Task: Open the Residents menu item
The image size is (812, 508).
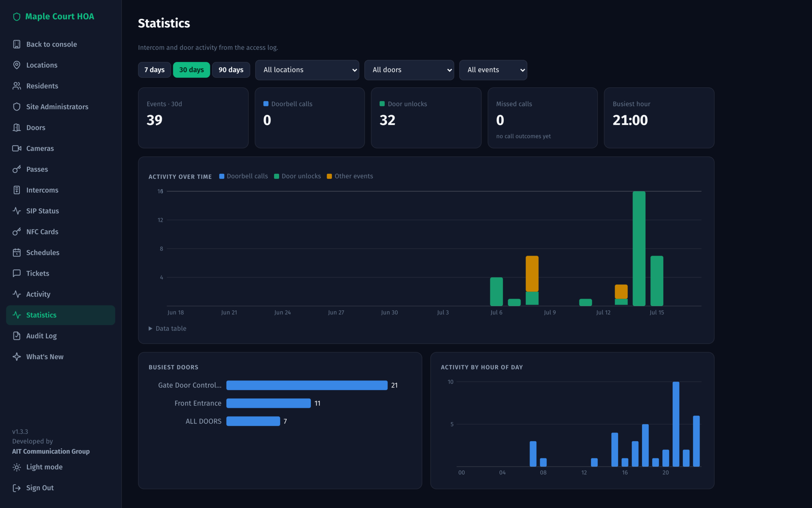Action: coord(42,86)
